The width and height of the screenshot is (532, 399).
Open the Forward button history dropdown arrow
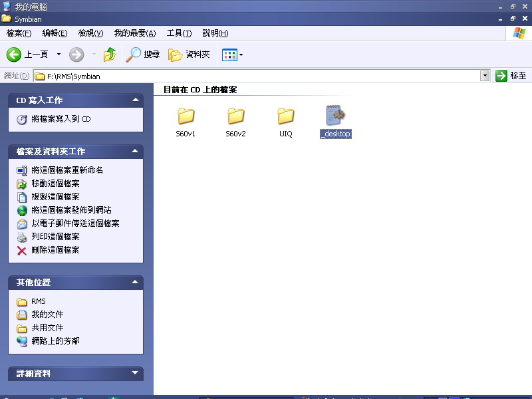coord(94,55)
